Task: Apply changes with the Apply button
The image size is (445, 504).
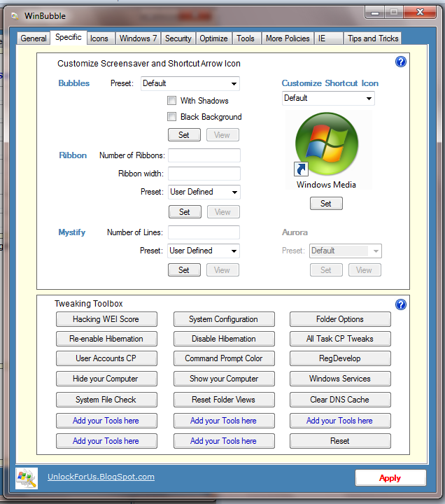Action: (390, 478)
